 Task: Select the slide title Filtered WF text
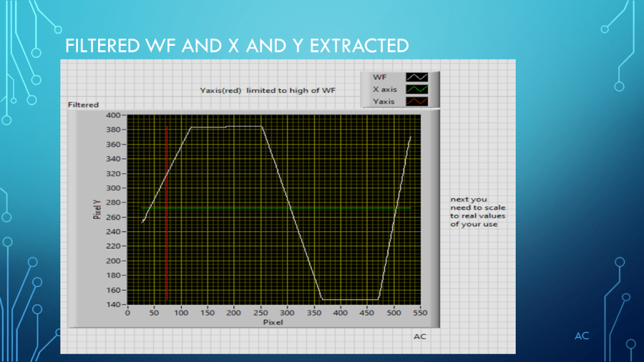point(237,46)
